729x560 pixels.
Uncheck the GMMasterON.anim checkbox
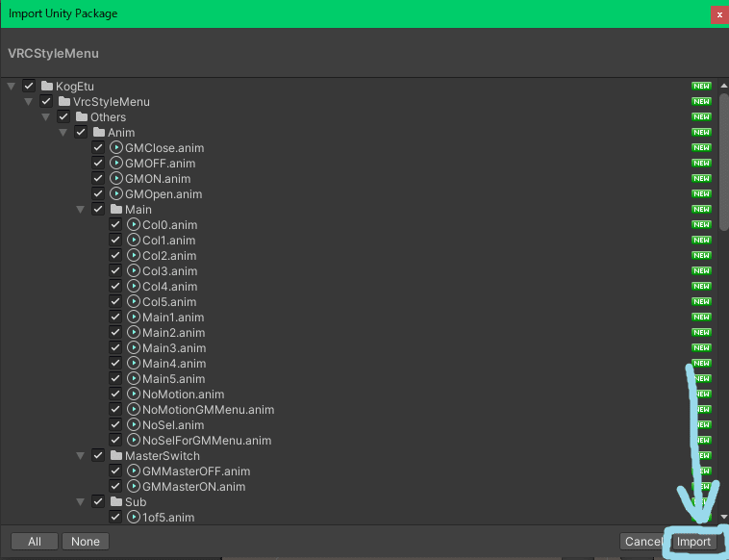(x=115, y=486)
